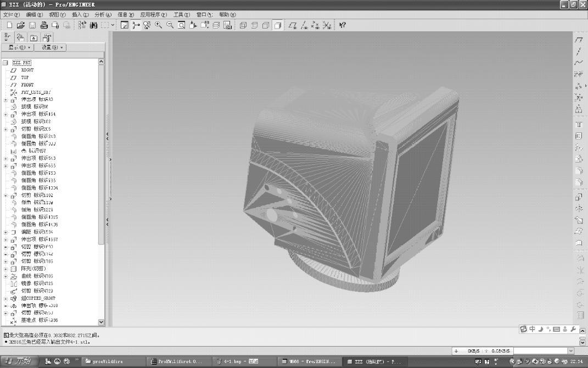
Task: Open the View Manager icon
Action: [x=228, y=25]
